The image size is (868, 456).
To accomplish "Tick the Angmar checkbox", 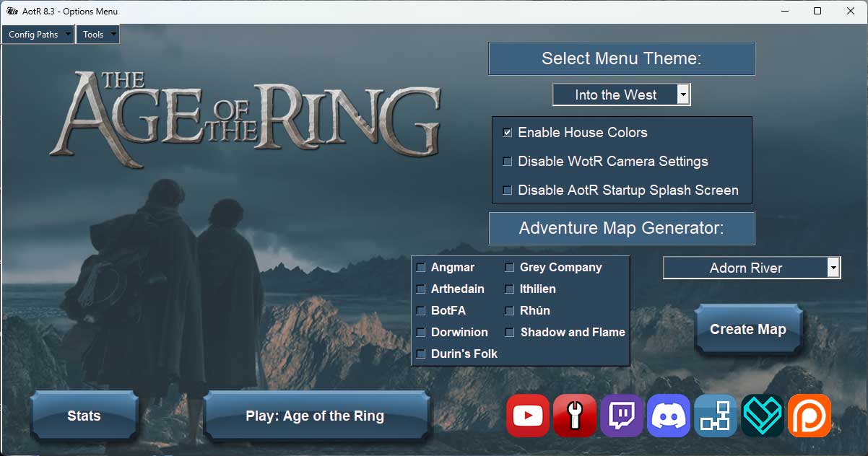I will click(x=421, y=268).
